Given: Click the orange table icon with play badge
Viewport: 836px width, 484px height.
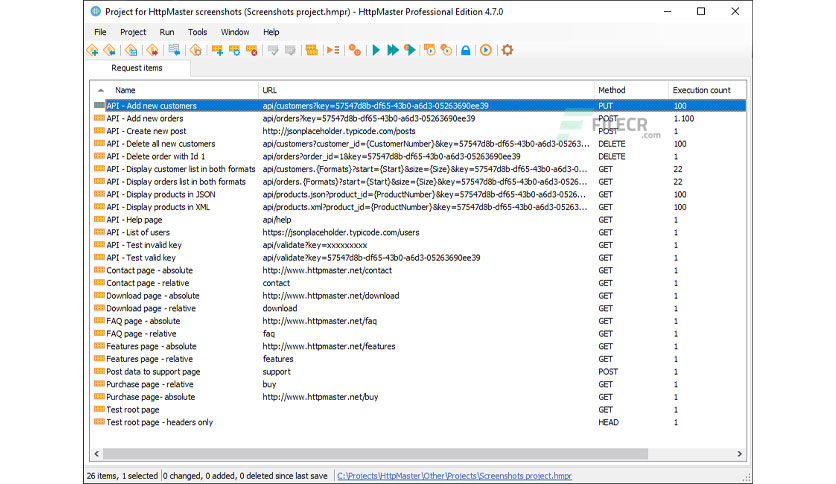Looking at the screenshot, I should [x=430, y=50].
